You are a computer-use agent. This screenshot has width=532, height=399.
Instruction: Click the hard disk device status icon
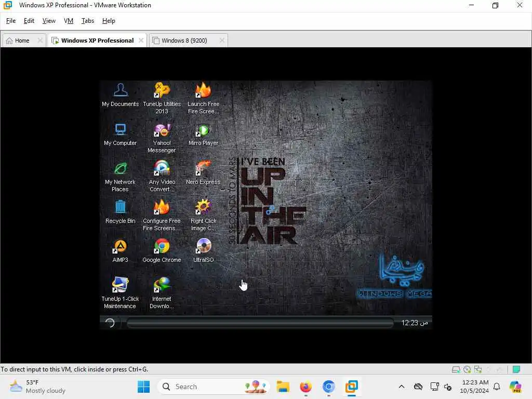point(456,369)
